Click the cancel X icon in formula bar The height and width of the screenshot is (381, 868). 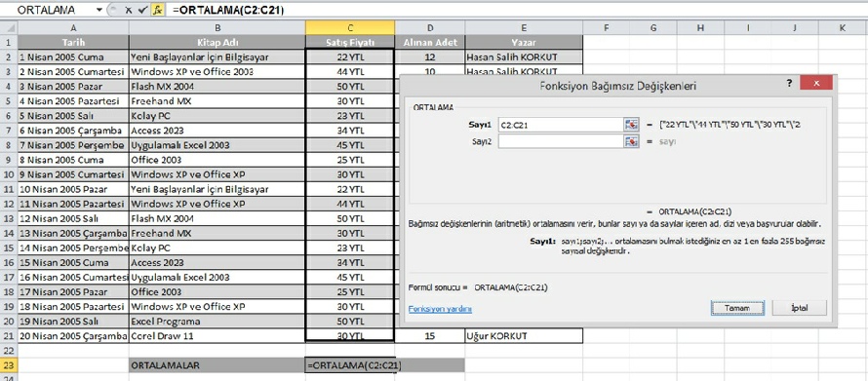tap(128, 10)
